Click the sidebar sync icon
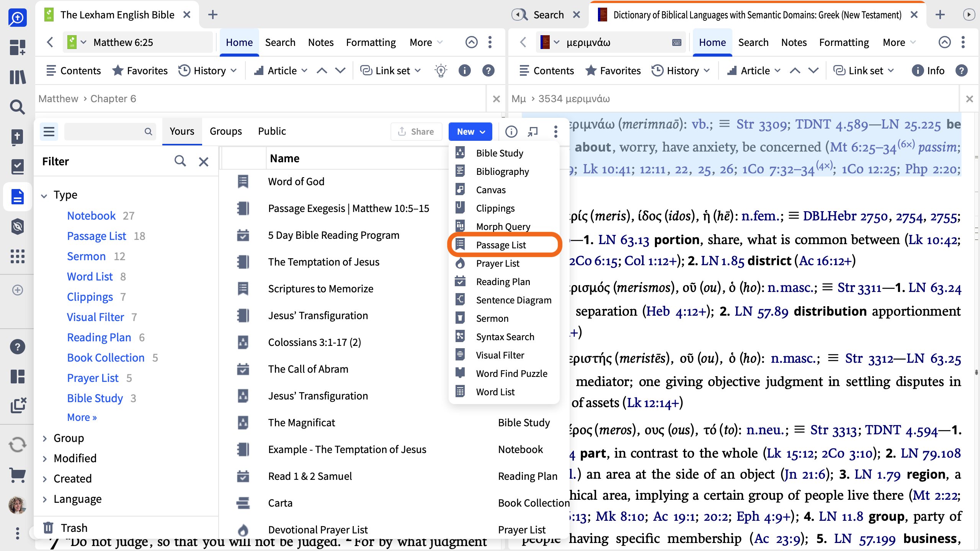 [x=17, y=445]
